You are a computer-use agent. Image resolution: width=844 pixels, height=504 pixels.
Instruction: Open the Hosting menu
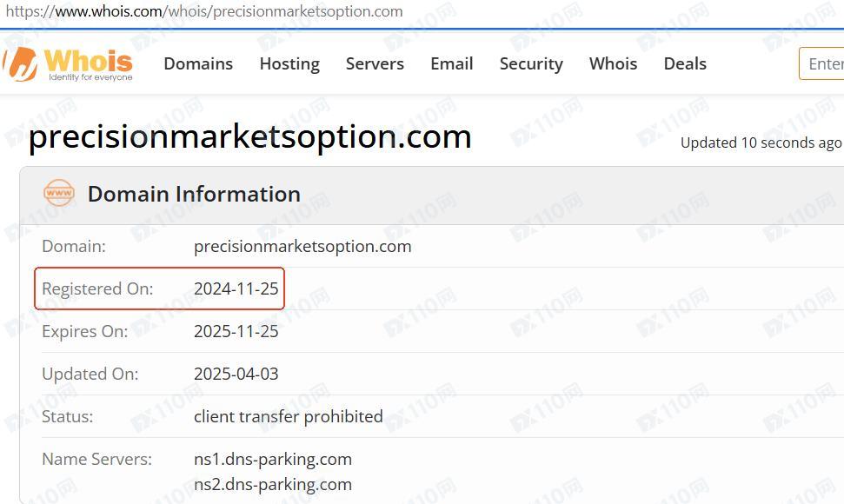(x=289, y=64)
